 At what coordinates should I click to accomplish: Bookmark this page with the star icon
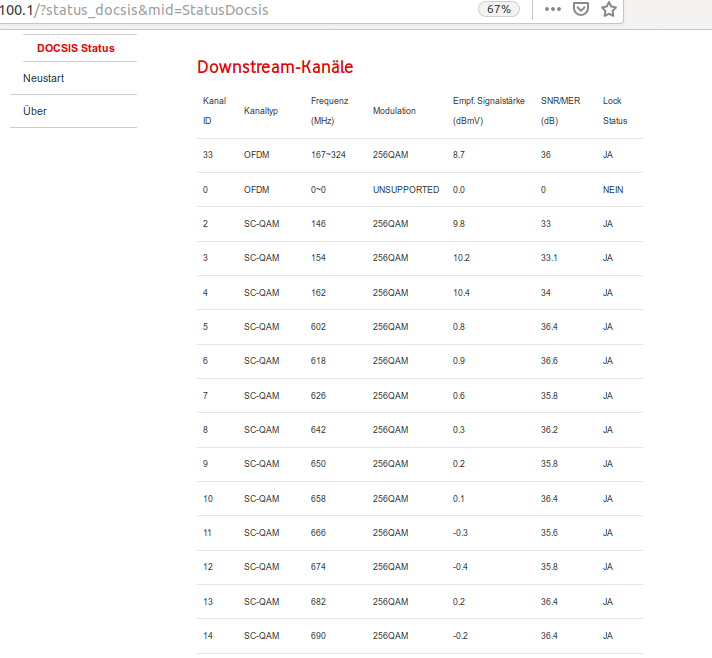pyautogui.click(x=608, y=9)
